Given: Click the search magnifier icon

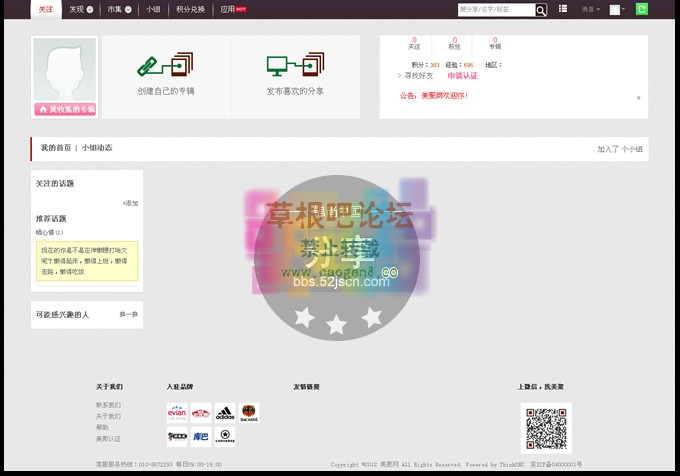Looking at the screenshot, I should (541, 10).
